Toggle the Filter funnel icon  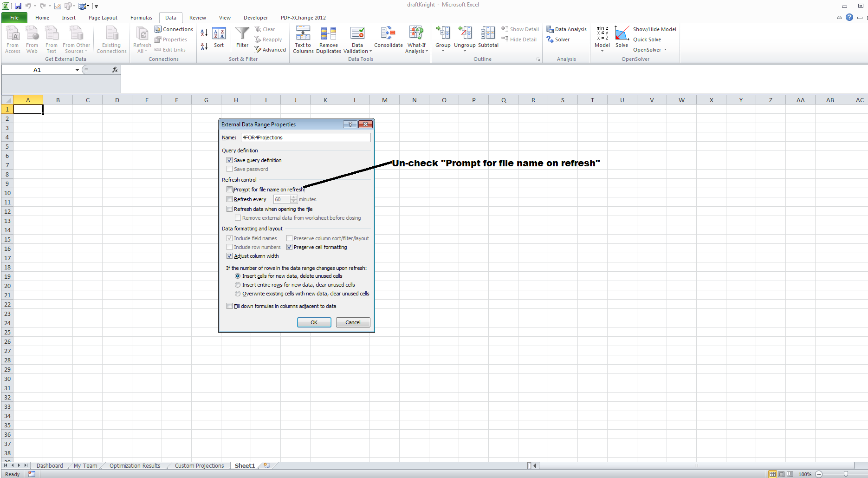tap(242, 38)
